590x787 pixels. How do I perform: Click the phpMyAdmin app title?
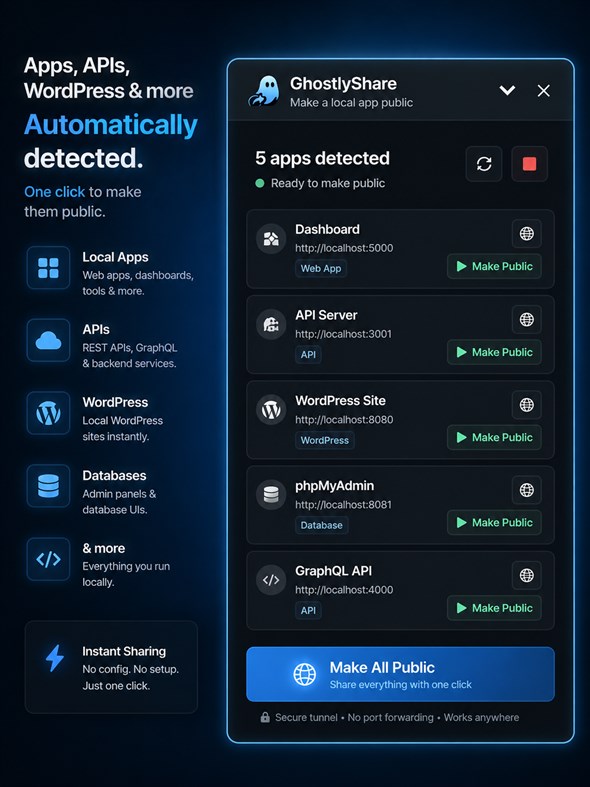point(334,486)
